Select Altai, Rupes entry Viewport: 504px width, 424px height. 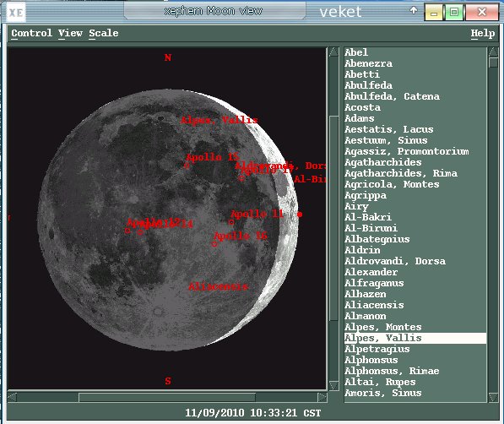(x=415, y=382)
